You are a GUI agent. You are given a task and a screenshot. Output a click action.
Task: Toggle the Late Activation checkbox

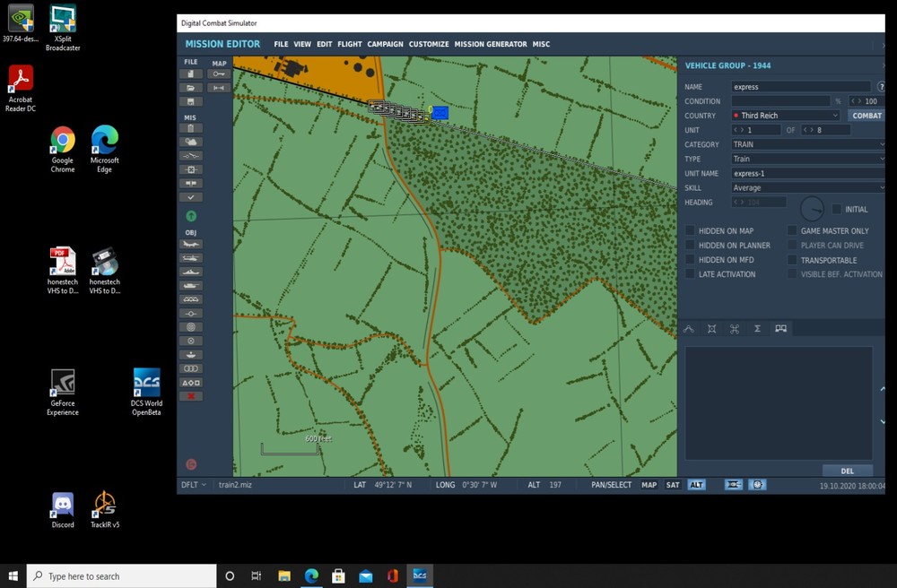pos(690,274)
